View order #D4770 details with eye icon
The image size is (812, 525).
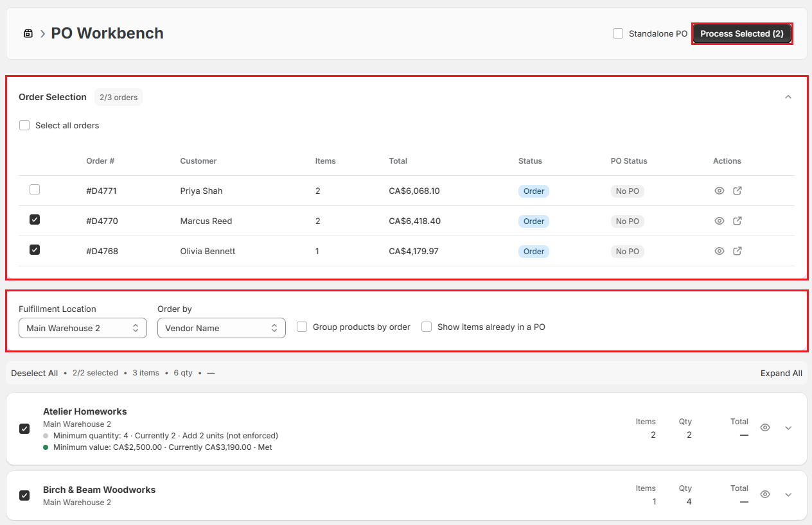click(x=719, y=221)
